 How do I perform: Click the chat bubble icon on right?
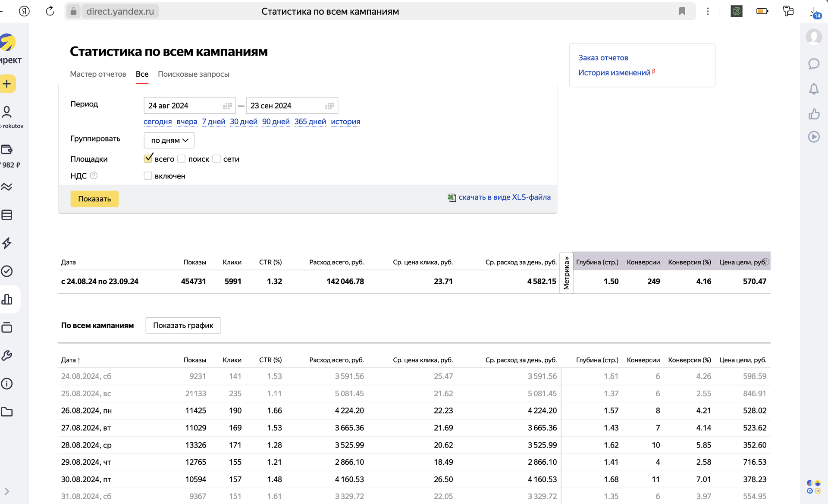click(813, 64)
